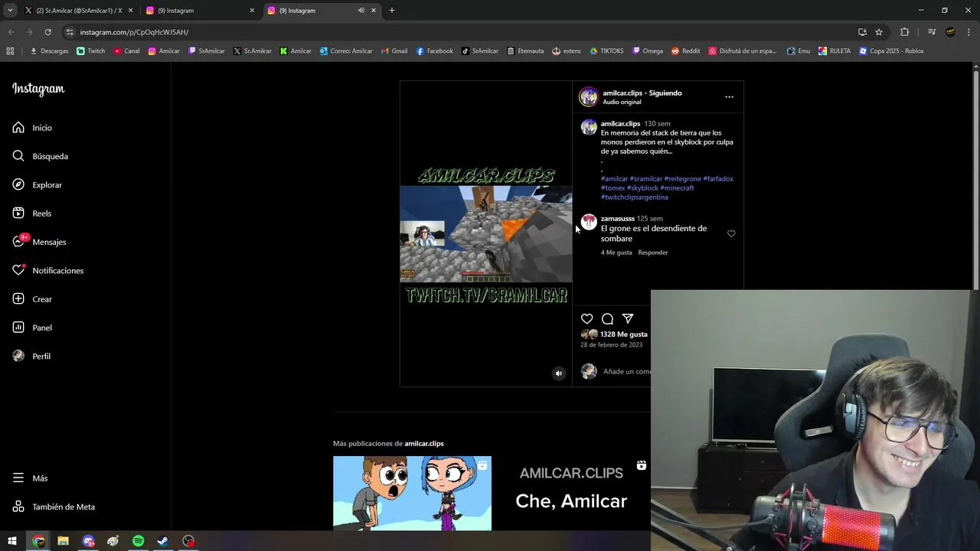Show Notificaciones panel
This screenshot has height=551, width=980.
click(x=47, y=270)
